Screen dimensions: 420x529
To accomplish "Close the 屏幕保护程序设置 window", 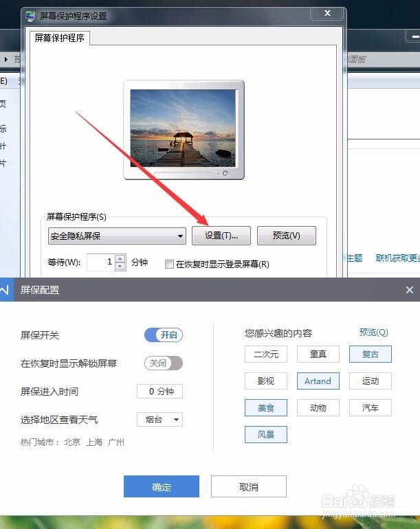I will pos(327,13).
